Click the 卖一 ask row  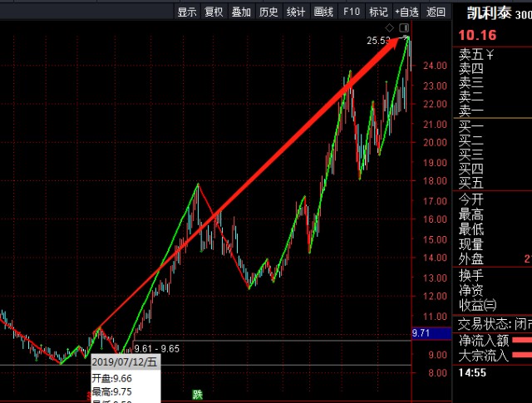coord(492,111)
